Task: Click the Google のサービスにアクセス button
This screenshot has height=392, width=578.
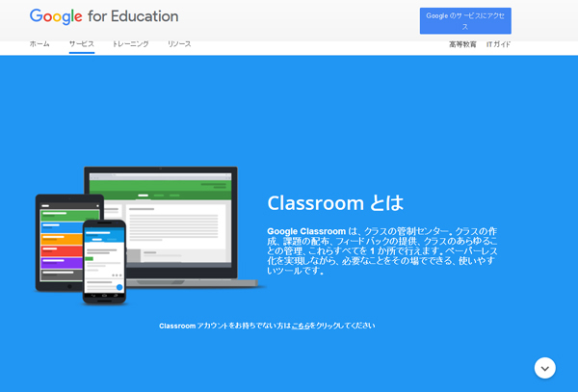Action: click(x=465, y=21)
